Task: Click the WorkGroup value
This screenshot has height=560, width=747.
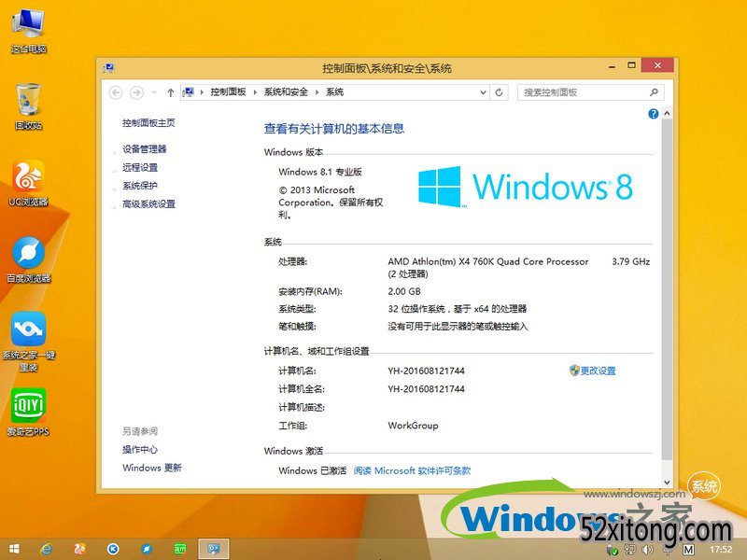Action: pos(413,426)
